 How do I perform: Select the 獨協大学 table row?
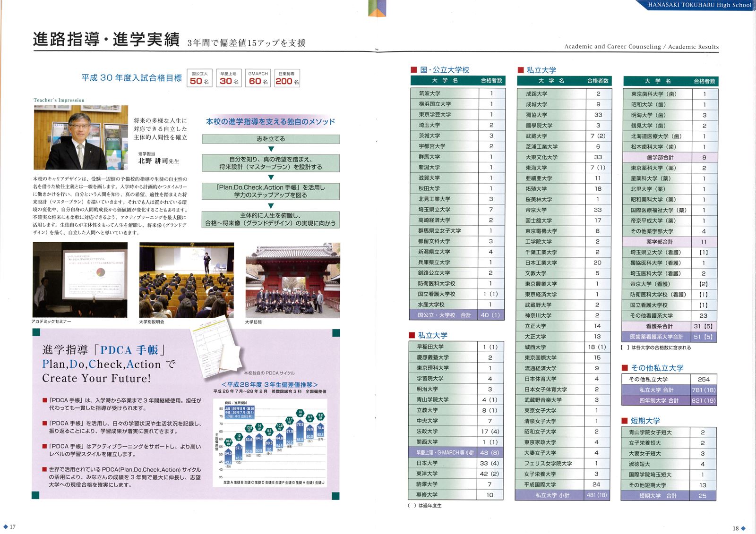click(x=565, y=115)
